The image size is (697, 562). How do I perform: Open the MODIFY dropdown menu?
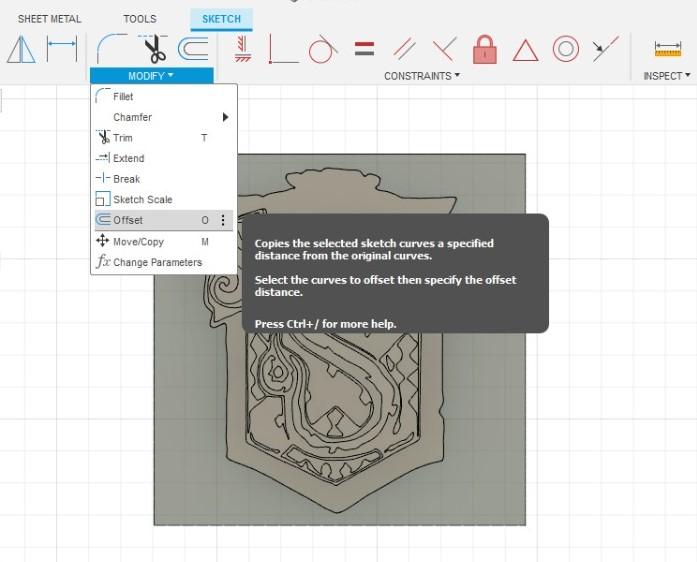[x=152, y=76]
